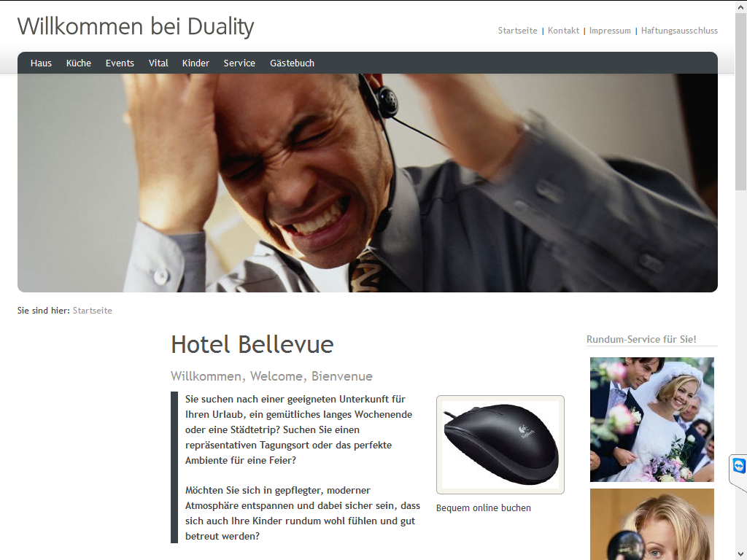Click the Startseite breadcrumb link
Viewport: 747px width, 560px height.
coord(93,311)
